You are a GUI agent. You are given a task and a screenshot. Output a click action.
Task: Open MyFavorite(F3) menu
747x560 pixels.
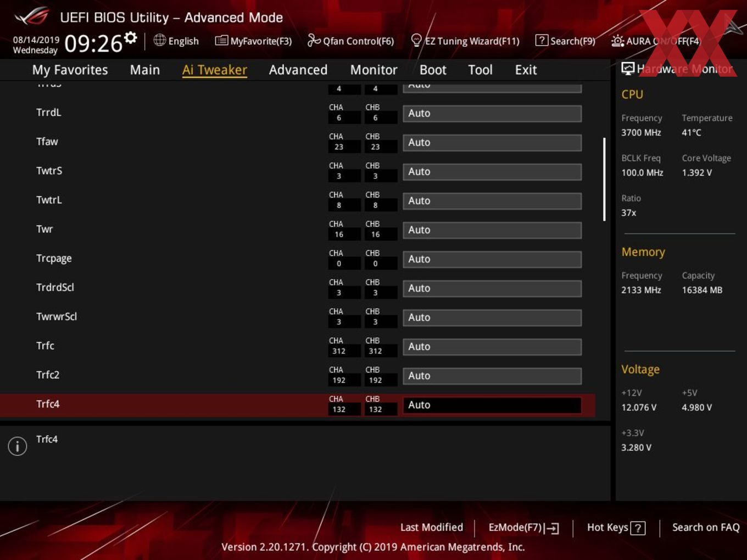tap(261, 41)
